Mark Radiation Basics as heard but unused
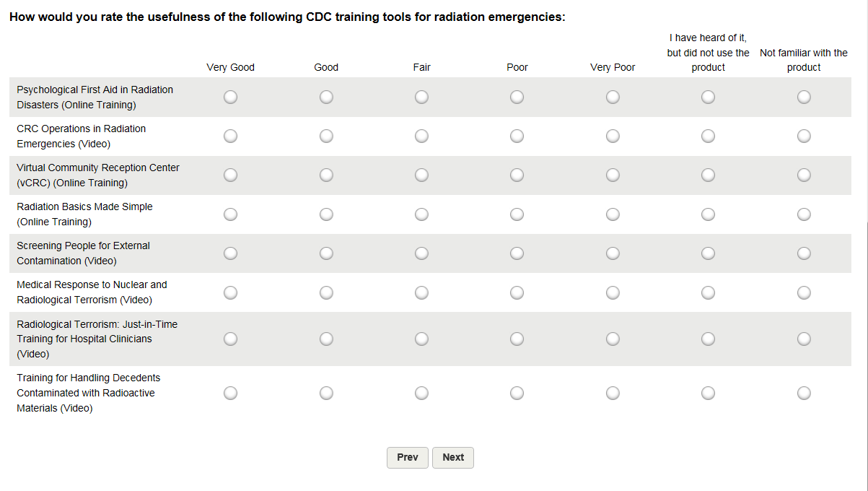This screenshot has height=491, width=868. click(708, 214)
